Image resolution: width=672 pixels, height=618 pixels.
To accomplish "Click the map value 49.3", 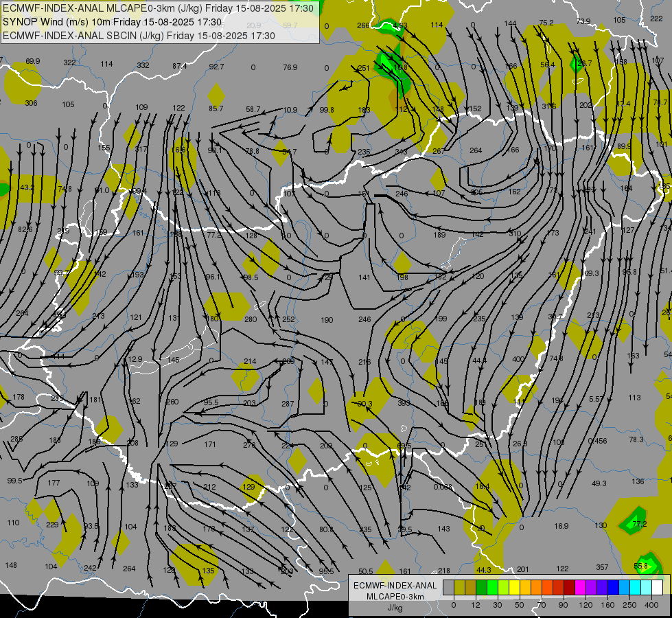I will coord(599,483).
